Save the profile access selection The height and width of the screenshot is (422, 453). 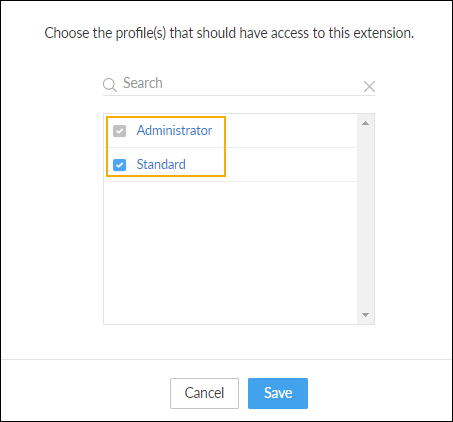click(278, 393)
